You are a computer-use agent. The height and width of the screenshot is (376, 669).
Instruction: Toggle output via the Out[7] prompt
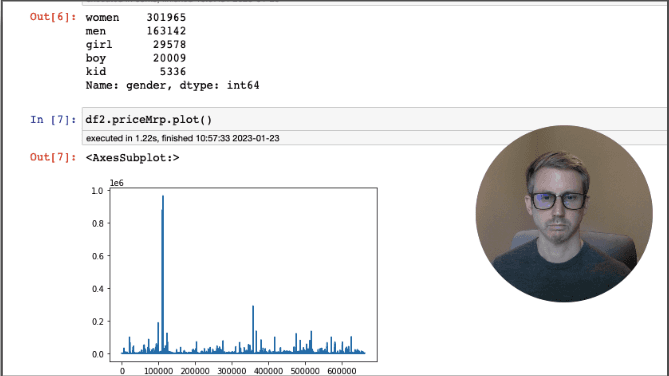(x=53, y=157)
